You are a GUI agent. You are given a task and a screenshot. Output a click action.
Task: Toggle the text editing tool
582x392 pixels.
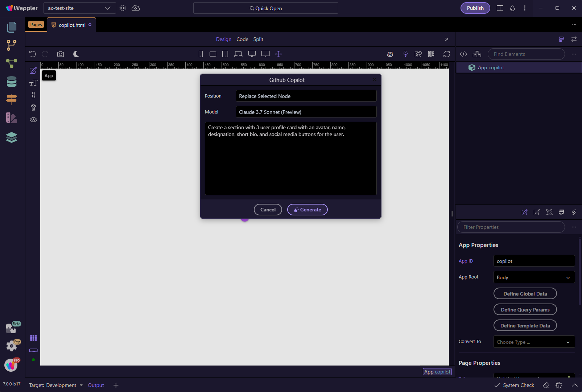[33, 83]
